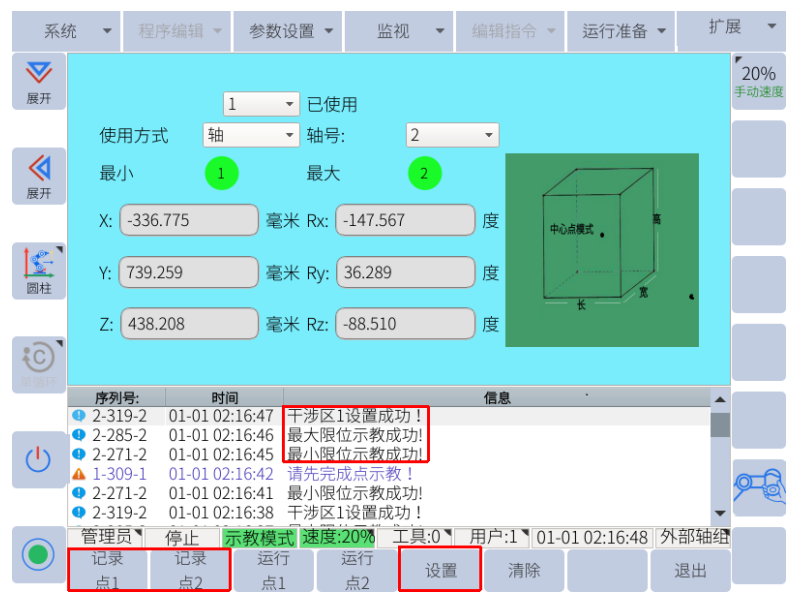Viewport: 799px width, 600px height.
Task: Select the green 最小 circle marked 1
Action: click(221, 174)
